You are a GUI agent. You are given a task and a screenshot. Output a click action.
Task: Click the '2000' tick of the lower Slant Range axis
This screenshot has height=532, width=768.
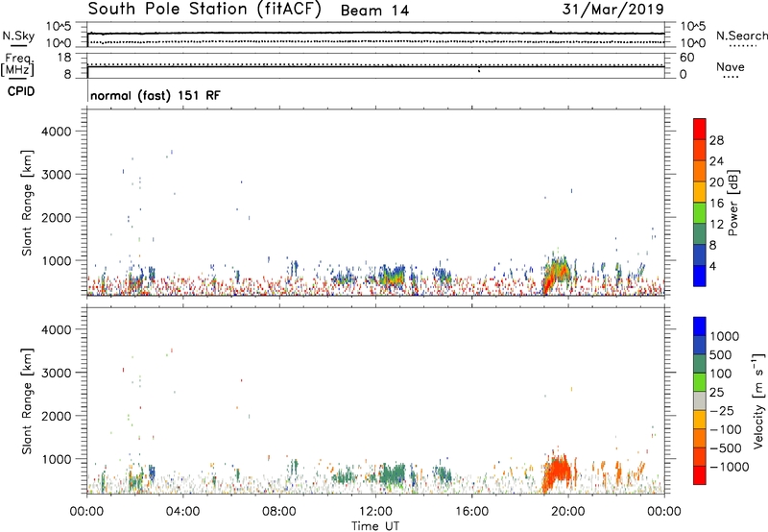click(x=57, y=416)
